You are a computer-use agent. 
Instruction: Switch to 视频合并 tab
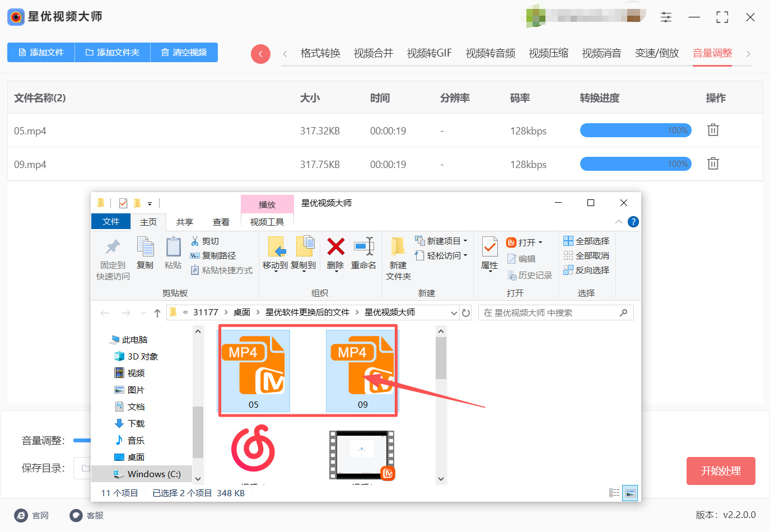point(374,53)
